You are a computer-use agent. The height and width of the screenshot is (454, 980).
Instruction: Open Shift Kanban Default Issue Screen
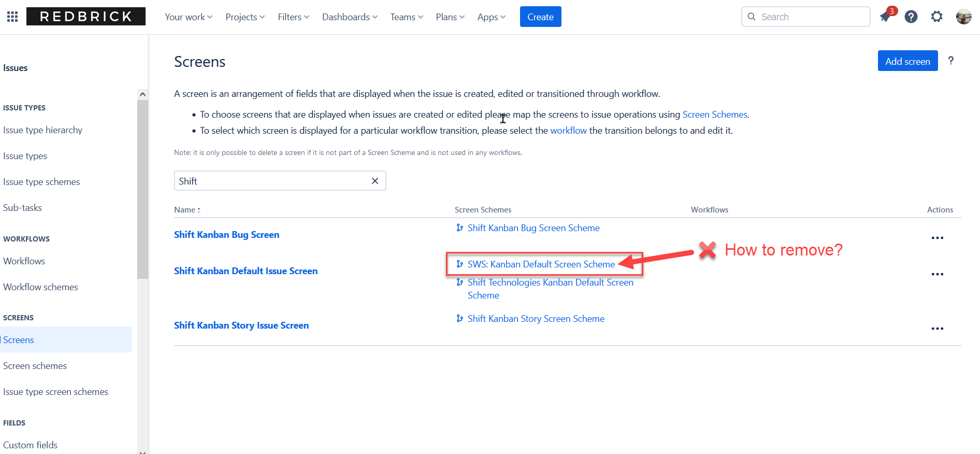tap(246, 271)
